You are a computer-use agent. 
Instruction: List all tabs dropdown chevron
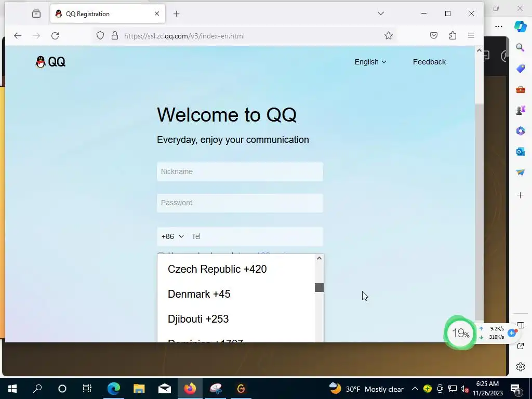381,14
